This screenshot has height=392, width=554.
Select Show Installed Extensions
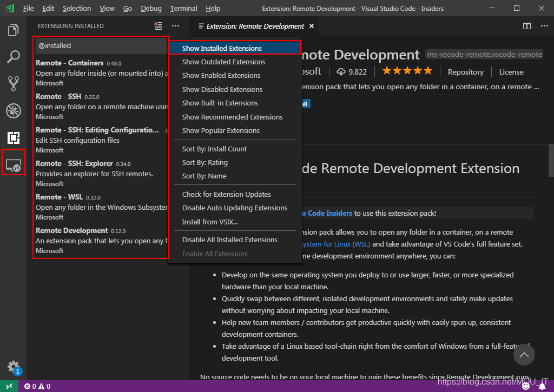(x=235, y=48)
